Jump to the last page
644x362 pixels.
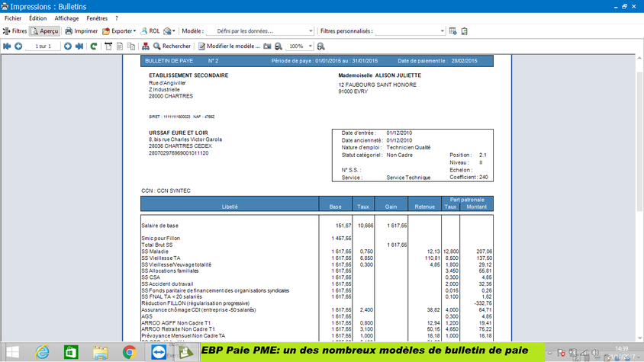pyautogui.click(x=79, y=46)
